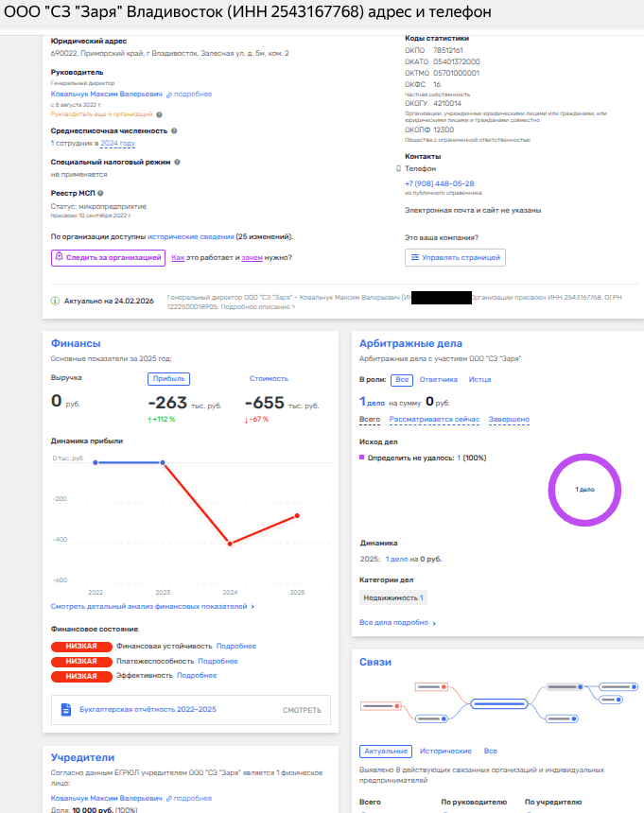The image size is (644, 813).
Task: Open the 2024 году year selector
Action: pyautogui.click(x=118, y=144)
